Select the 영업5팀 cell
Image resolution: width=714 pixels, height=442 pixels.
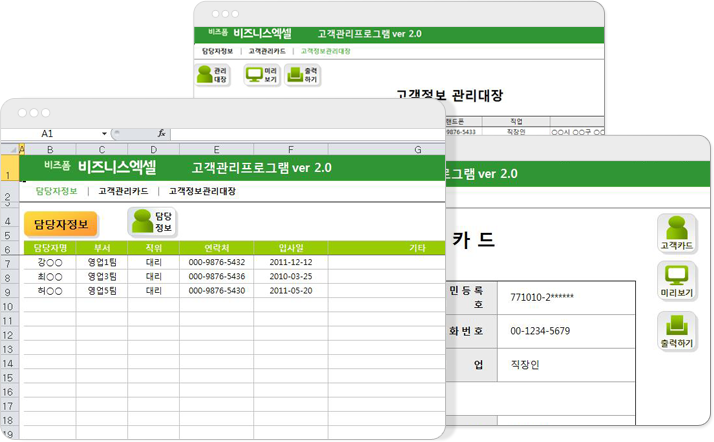coord(102,291)
